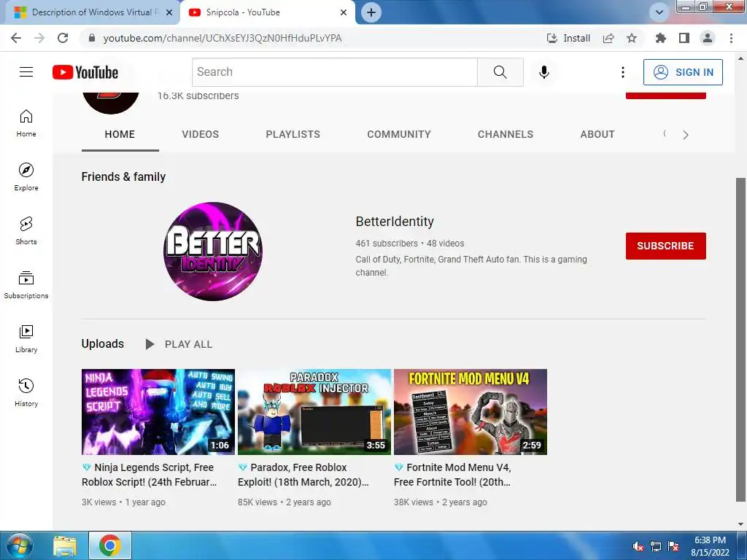
Task: Click the page vertical scrollbar thumb
Action: pyautogui.click(x=740, y=339)
